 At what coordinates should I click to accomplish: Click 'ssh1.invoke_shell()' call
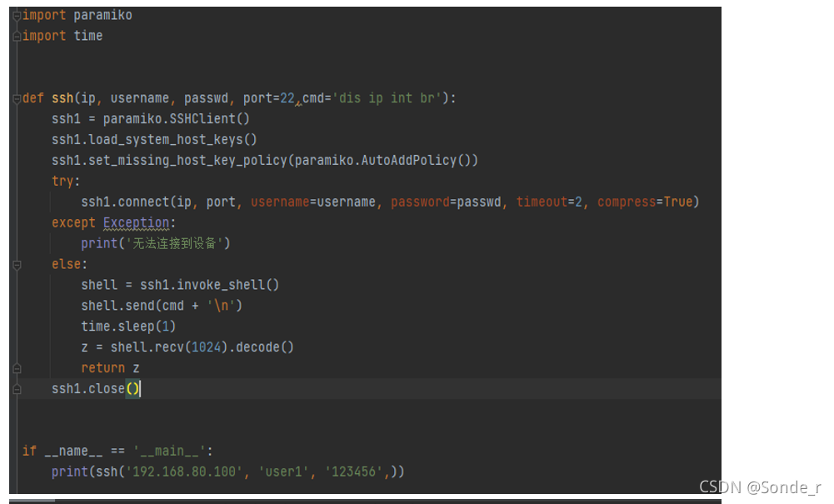pos(210,285)
